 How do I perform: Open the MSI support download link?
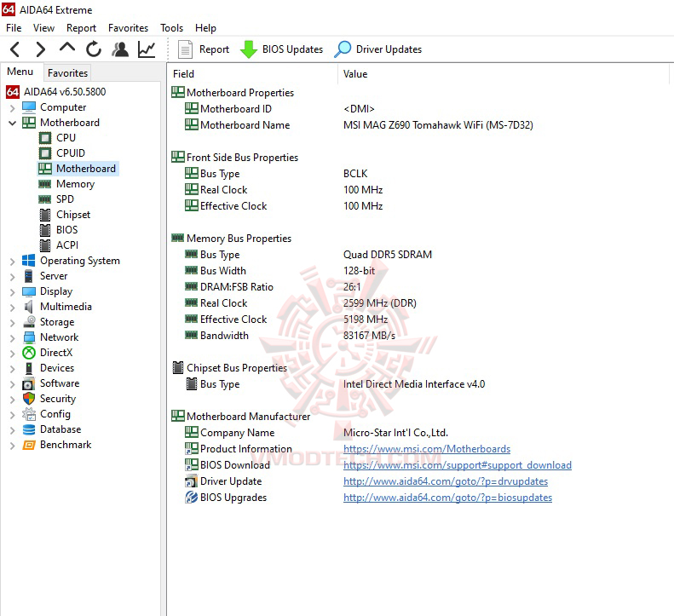[x=458, y=465]
